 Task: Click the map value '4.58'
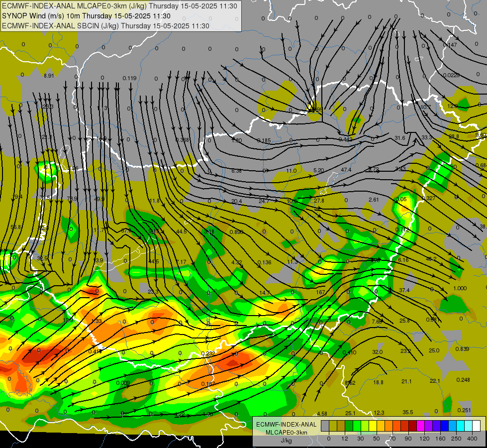pyautogui.click(x=322, y=414)
